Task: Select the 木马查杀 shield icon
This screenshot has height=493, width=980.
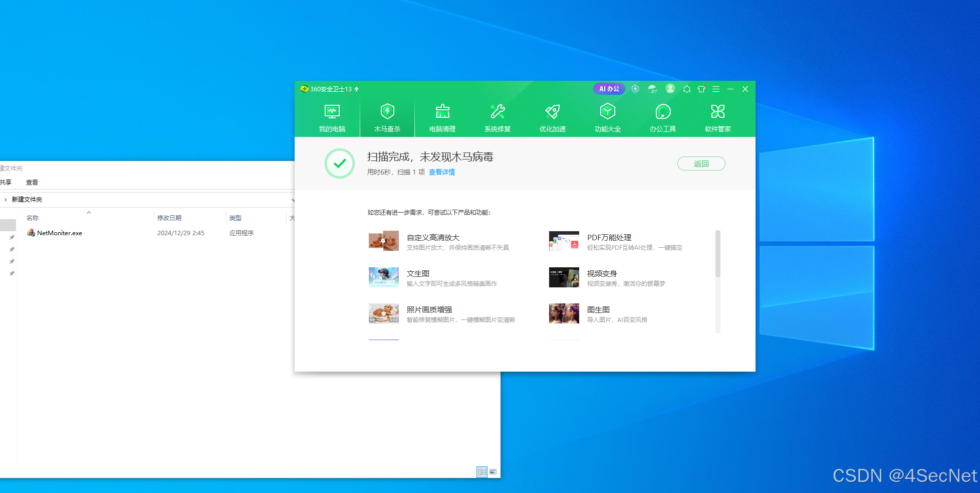Action: point(387,111)
